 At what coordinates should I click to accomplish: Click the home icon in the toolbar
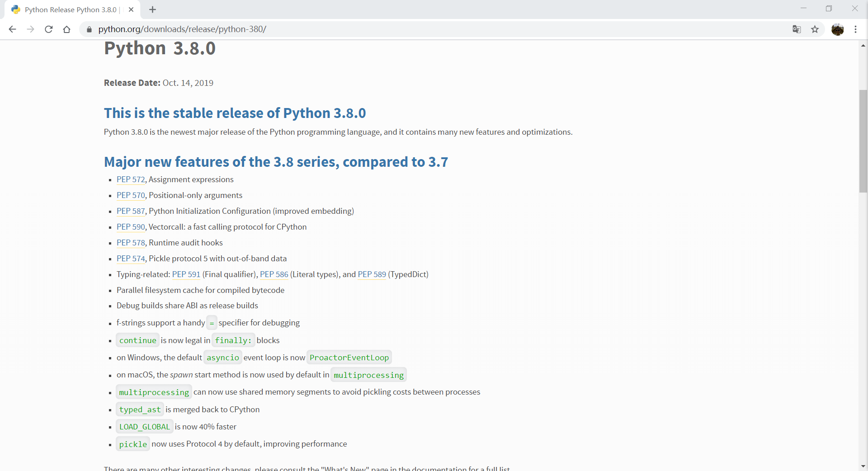point(66,29)
